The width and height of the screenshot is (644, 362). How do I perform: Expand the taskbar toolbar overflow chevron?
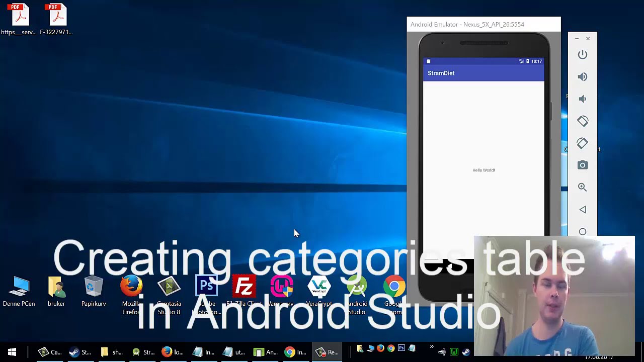click(x=431, y=347)
